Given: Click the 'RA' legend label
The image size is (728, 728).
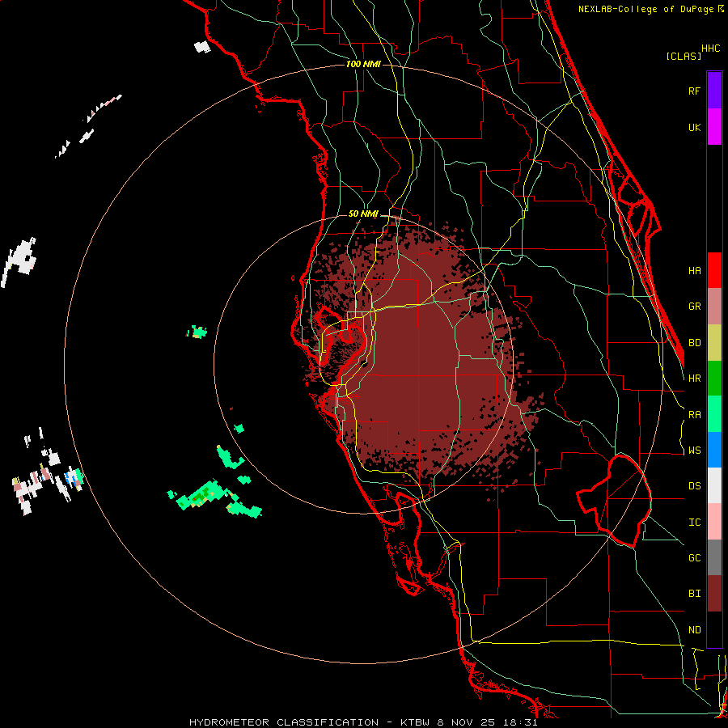Looking at the screenshot, I should pos(694,415).
